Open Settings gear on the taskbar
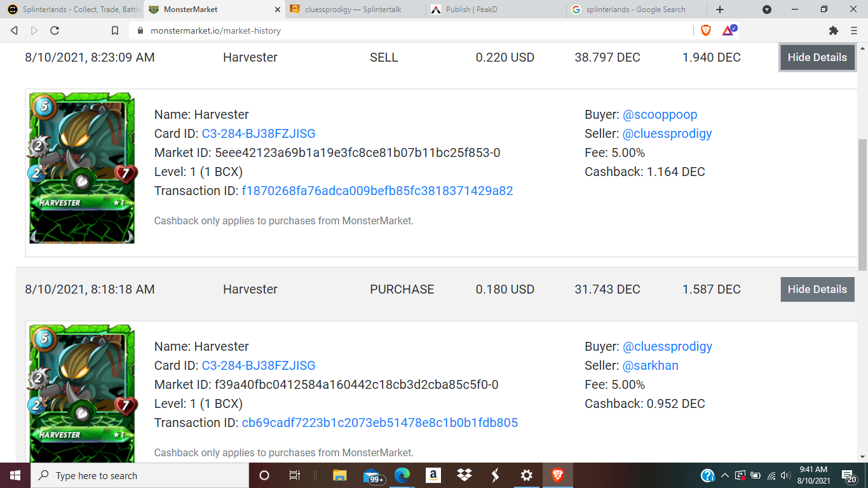 pyautogui.click(x=526, y=475)
